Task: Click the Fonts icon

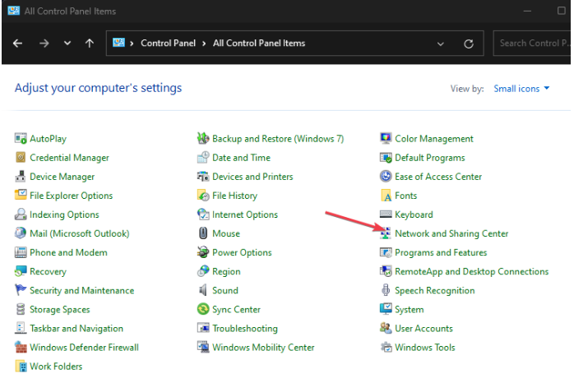Action: (x=386, y=196)
